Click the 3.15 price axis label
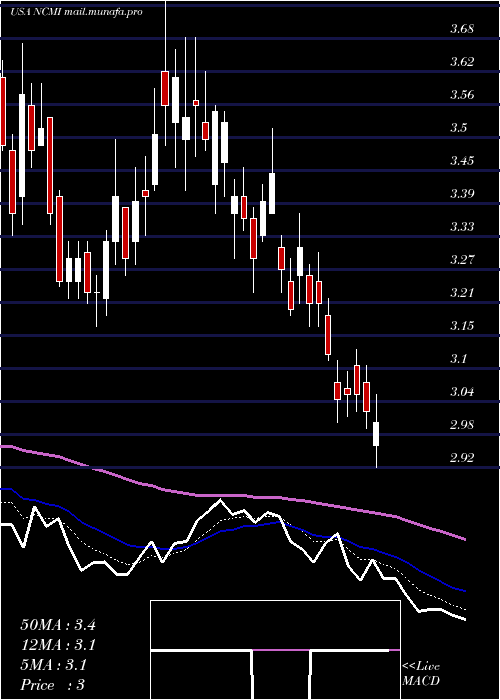This screenshot has height=700, width=500. [461, 325]
